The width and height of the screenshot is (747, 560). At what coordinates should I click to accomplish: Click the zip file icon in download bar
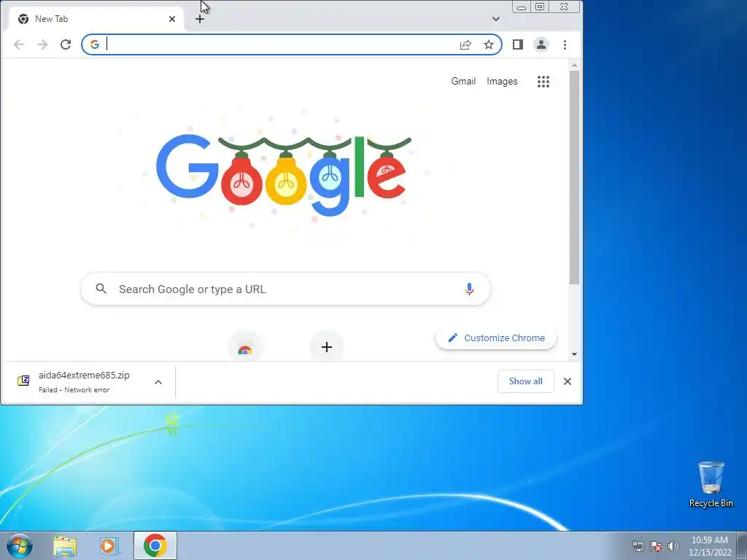[23, 381]
